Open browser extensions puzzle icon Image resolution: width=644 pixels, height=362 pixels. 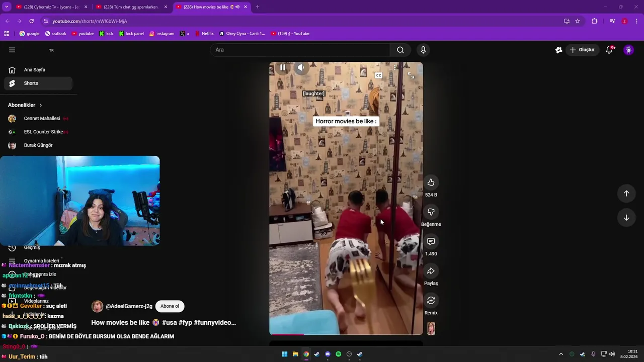point(594,21)
